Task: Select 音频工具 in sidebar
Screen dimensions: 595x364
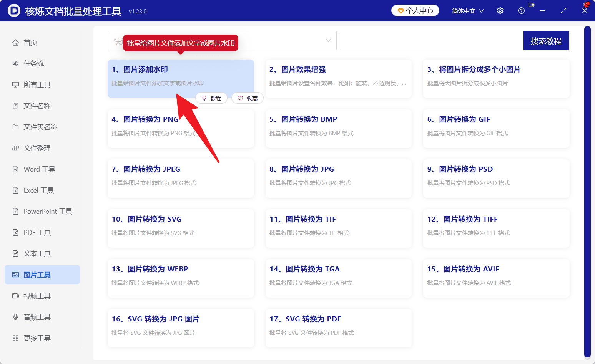Action: (x=42, y=317)
